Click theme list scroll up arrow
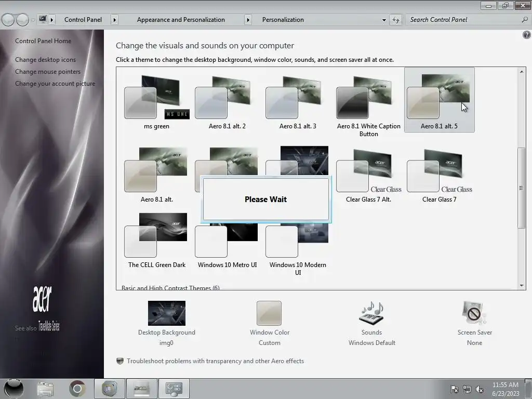The image size is (532, 399). tap(522, 71)
